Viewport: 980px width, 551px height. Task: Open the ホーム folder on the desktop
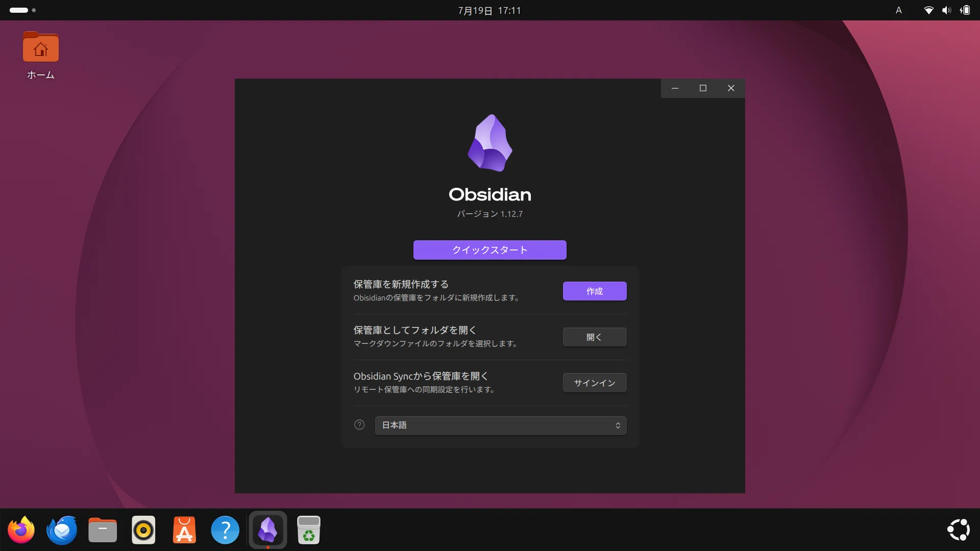click(x=41, y=56)
